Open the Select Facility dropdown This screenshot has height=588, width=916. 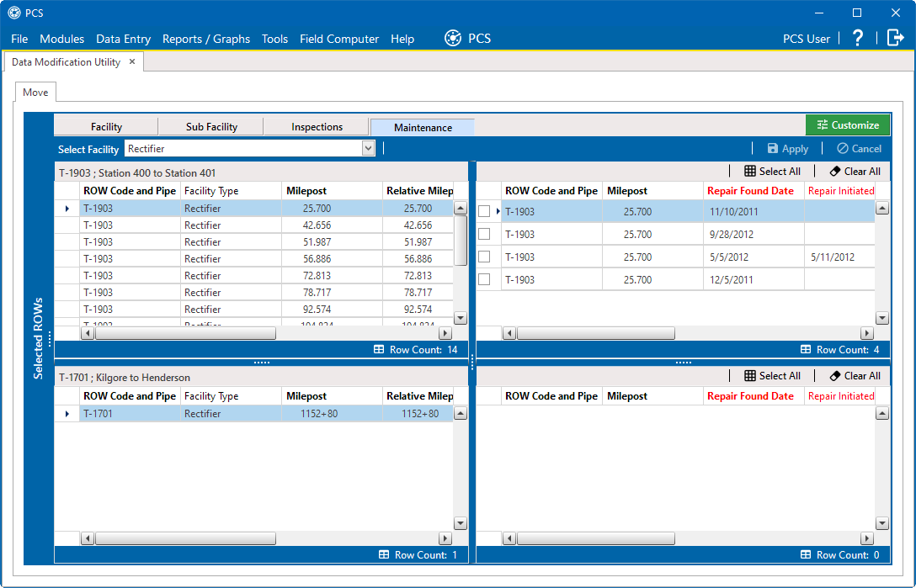click(x=367, y=148)
